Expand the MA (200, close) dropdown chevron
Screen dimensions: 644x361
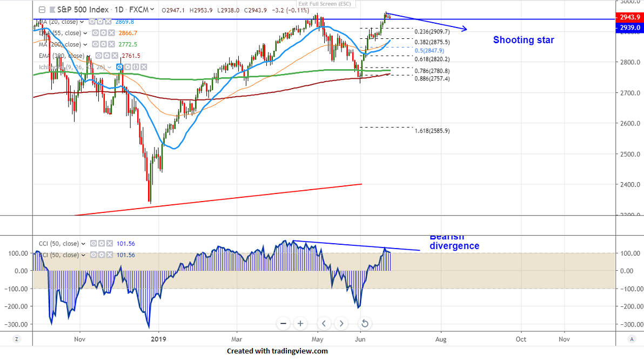tap(85, 44)
